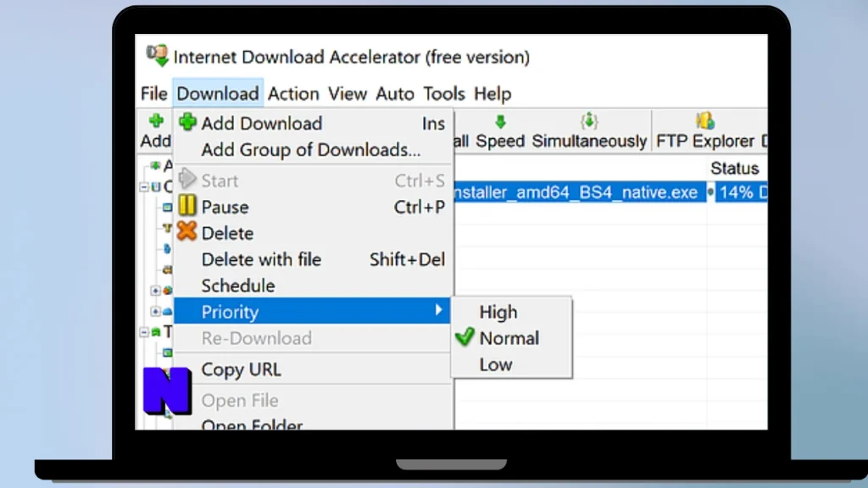This screenshot has height=488, width=868.
Task: Click the Status column header
Action: click(x=735, y=169)
